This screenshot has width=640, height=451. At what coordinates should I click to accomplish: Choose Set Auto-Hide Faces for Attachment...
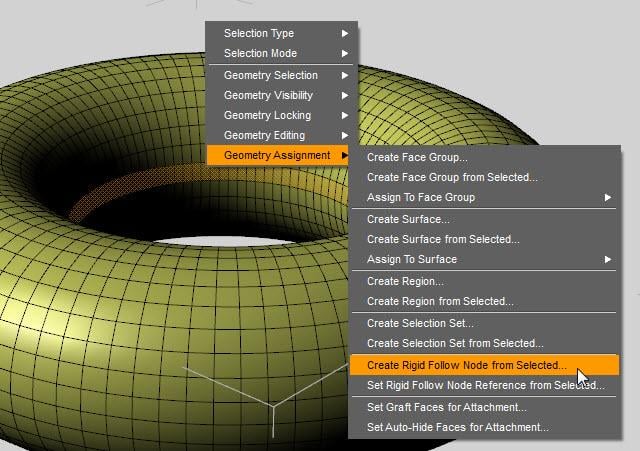[484, 427]
